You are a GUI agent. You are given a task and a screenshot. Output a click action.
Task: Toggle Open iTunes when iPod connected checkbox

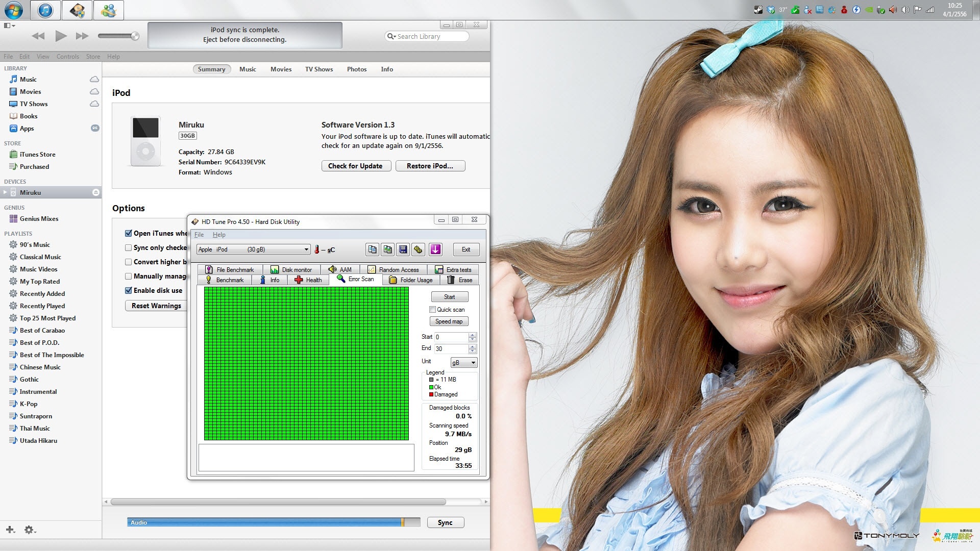(129, 233)
